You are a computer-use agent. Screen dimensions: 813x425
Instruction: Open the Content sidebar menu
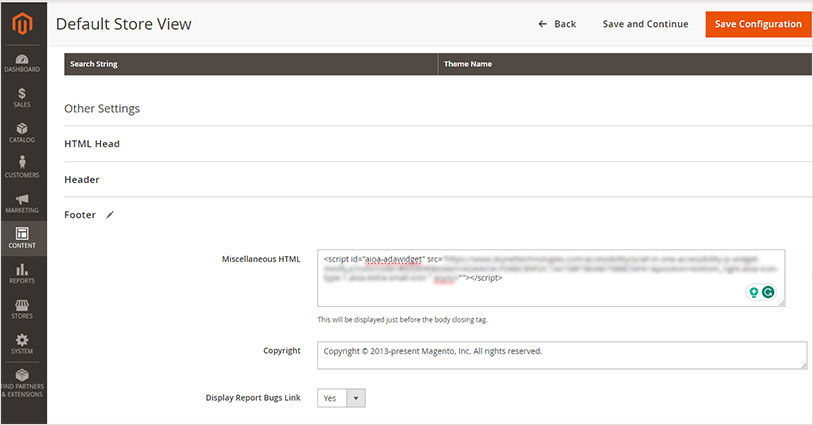[x=22, y=238]
